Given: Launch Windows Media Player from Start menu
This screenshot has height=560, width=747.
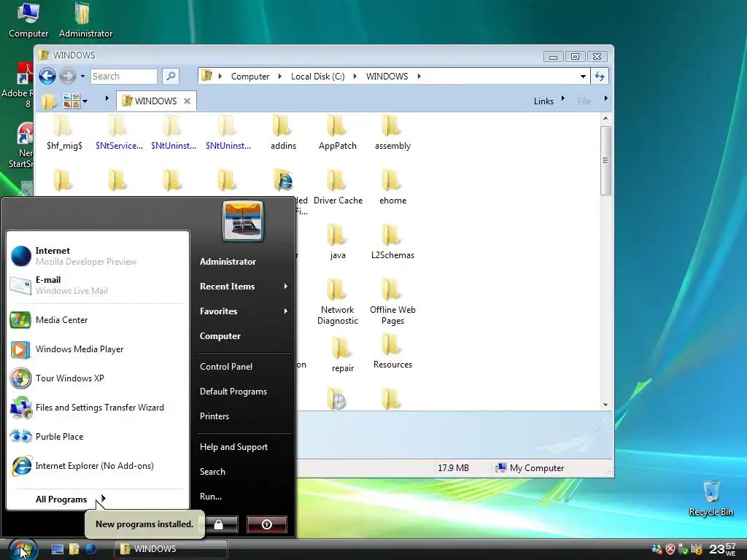Looking at the screenshot, I should tap(98, 349).
